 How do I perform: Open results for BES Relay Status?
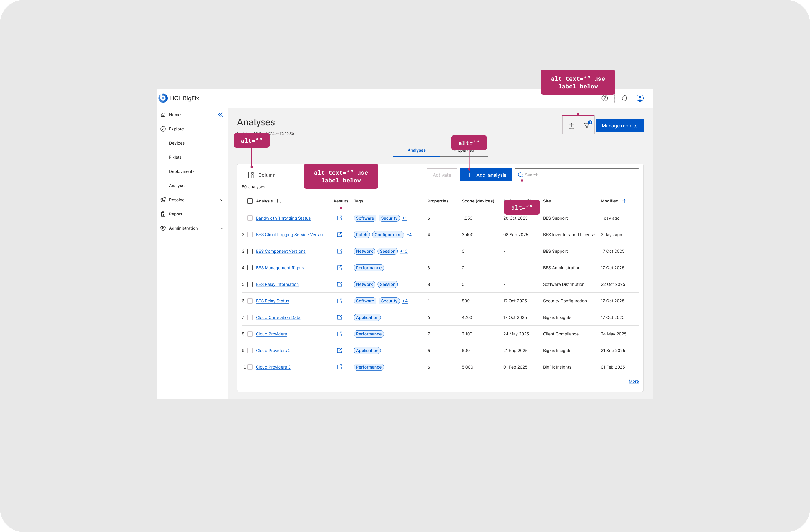[339, 301]
